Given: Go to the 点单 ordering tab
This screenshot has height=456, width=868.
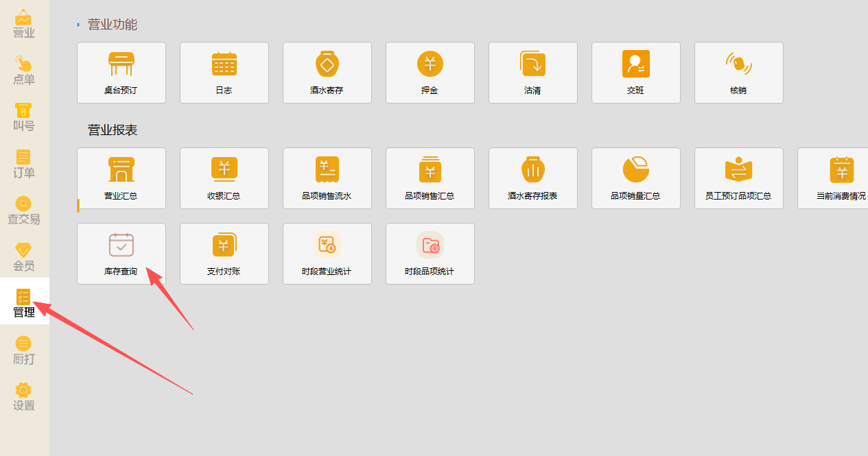Looking at the screenshot, I should click(x=24, y=71).
